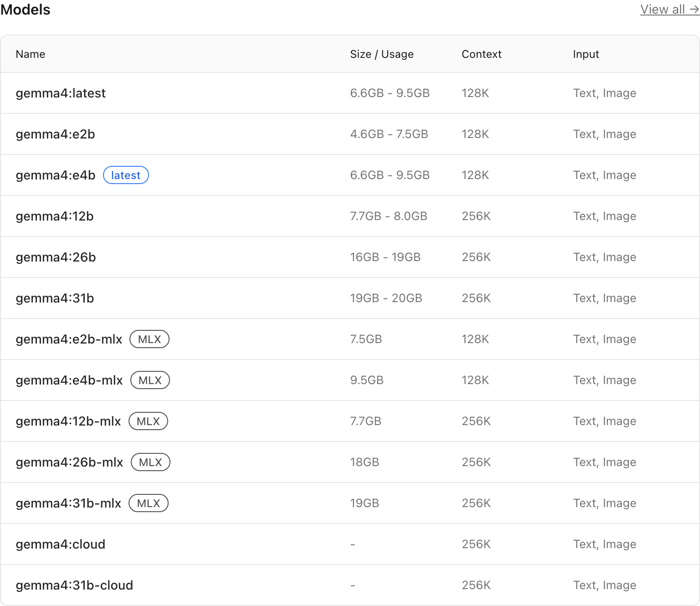Select the 18GB size cell
This screenshot has width=700, height=606.
click(x=365, y=462)
